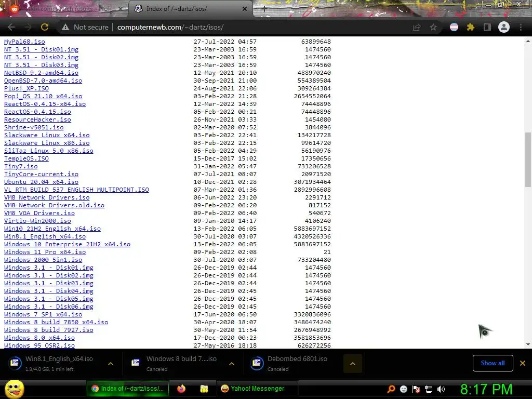The image size is (532, 399).
Task: Open the network tray icon
Action: tap(429, 389)
